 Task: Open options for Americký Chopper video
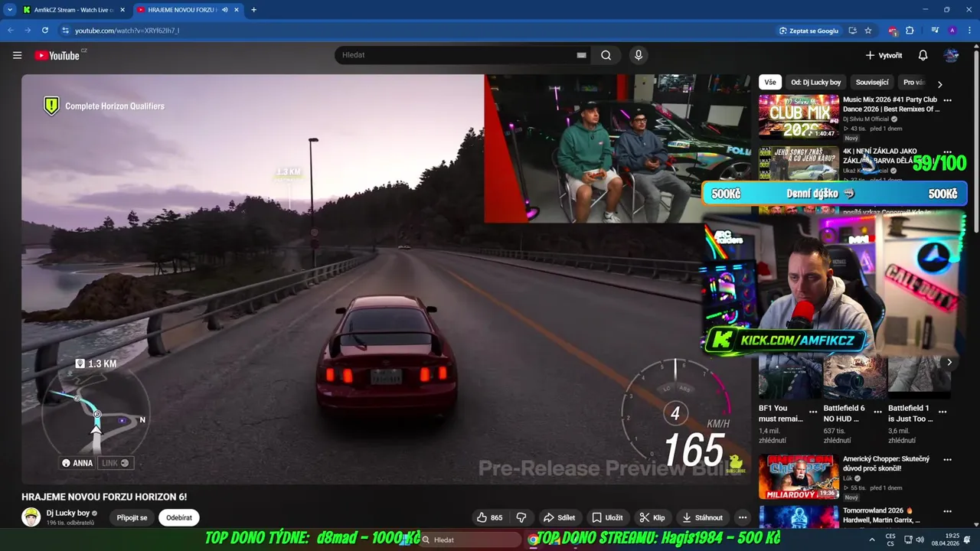pos(947,460)
